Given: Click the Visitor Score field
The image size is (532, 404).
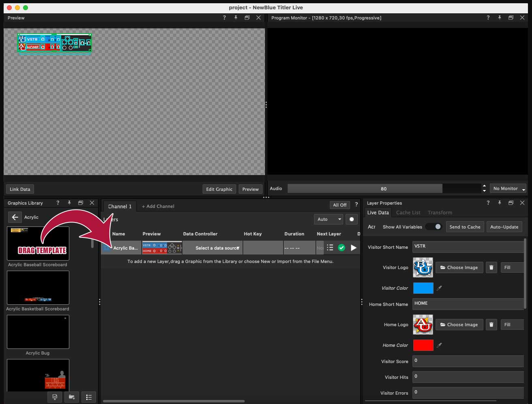Looking at the screenshot, I should [468, 361].
